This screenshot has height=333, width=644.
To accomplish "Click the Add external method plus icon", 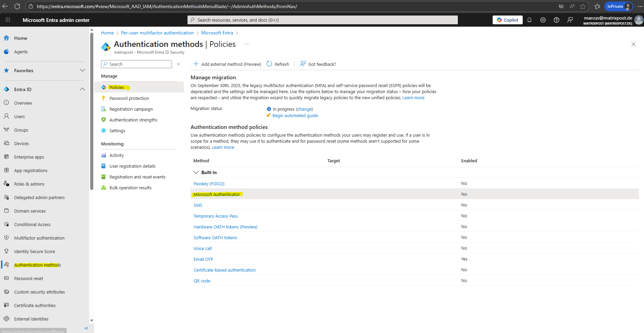I will [196, 64].
